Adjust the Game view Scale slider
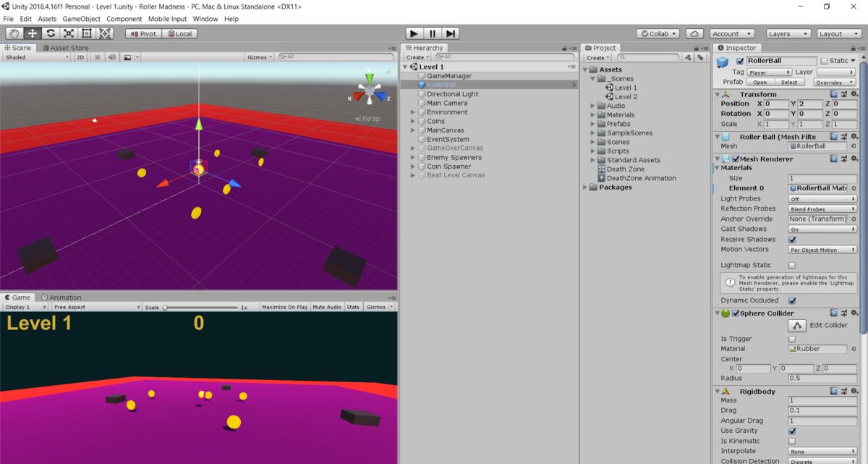Viewport: 868px width, 464px height. tap(201, 307)
